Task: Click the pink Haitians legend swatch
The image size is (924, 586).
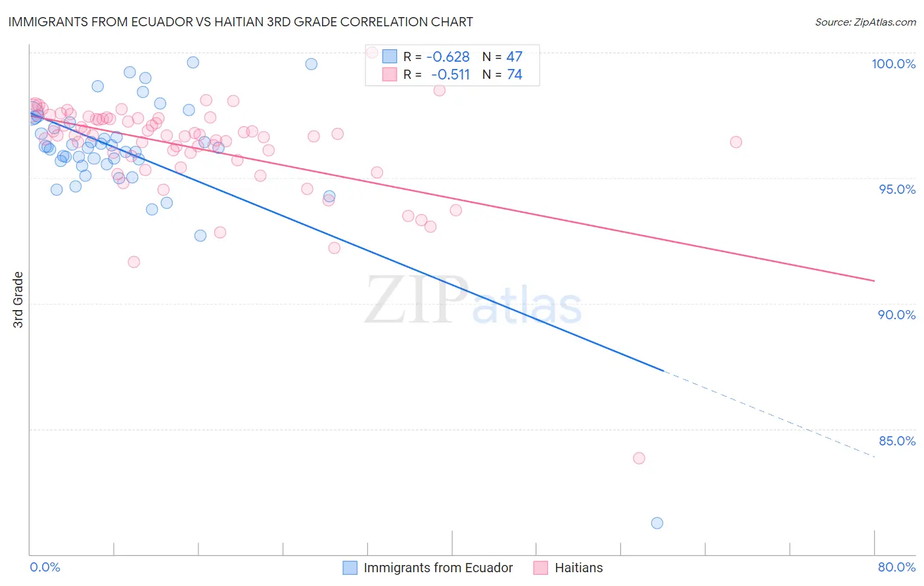Action: (x=541, y=568)
